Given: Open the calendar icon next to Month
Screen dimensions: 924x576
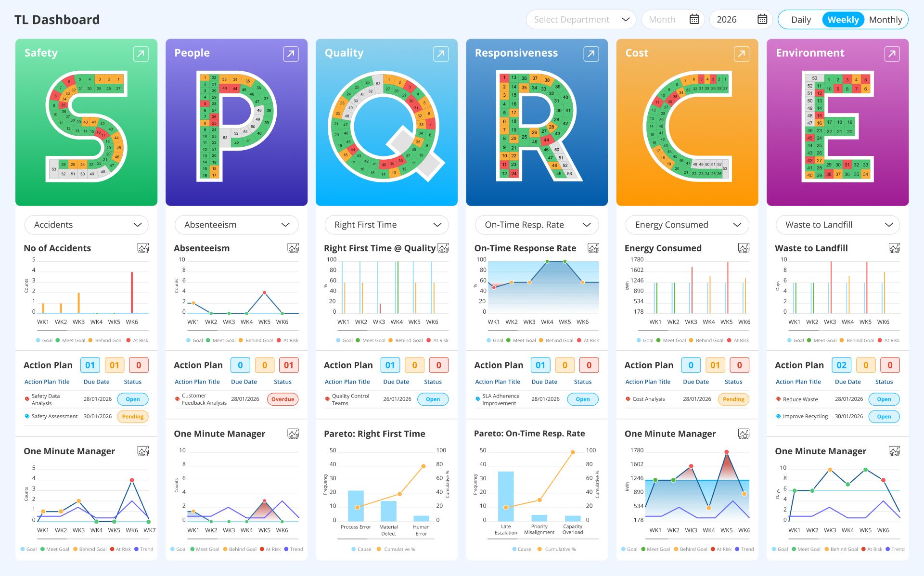Looking at the screenshot, I should (x=694, y=19).
